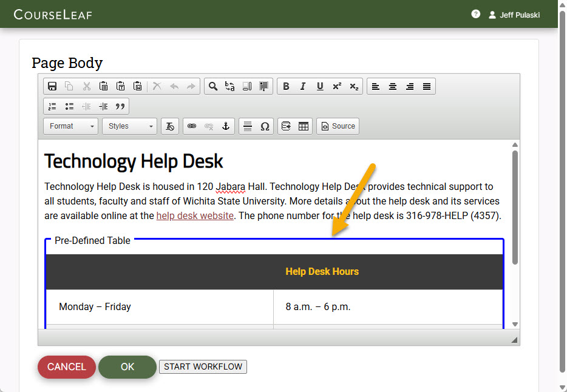Image resolution: width=567 pixels, height=392 pixels.
Task: Center align the text
Action: tap(393, 86)
